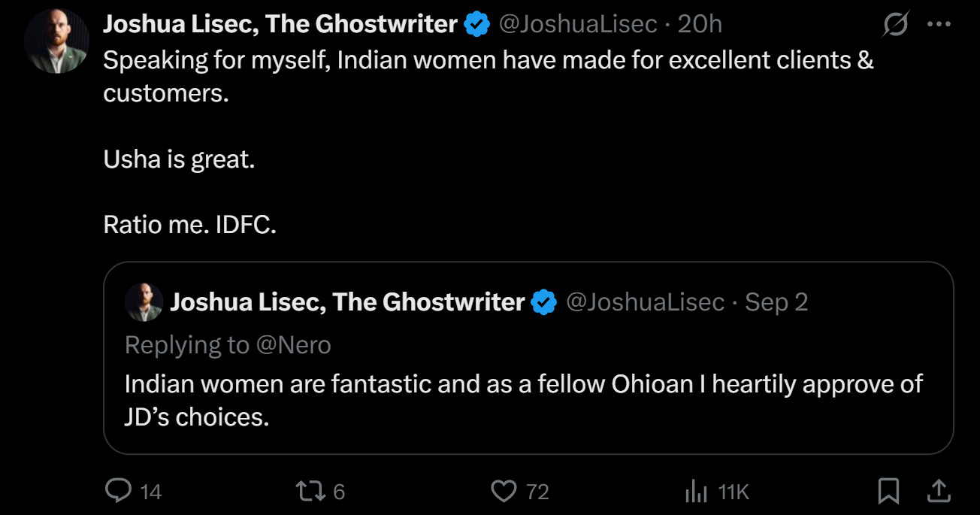Like the tweet with the heart icon
This screenshot has height=515, width=980.
[504, 491]
